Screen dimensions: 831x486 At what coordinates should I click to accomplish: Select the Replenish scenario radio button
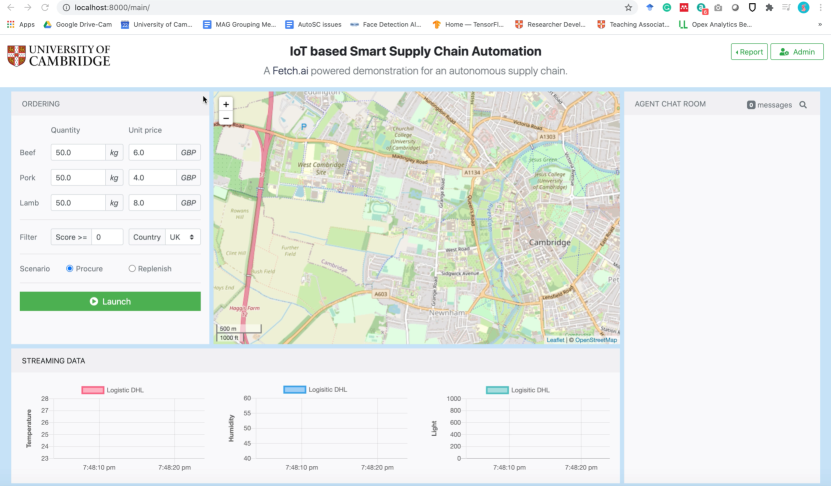coord(132,269)
